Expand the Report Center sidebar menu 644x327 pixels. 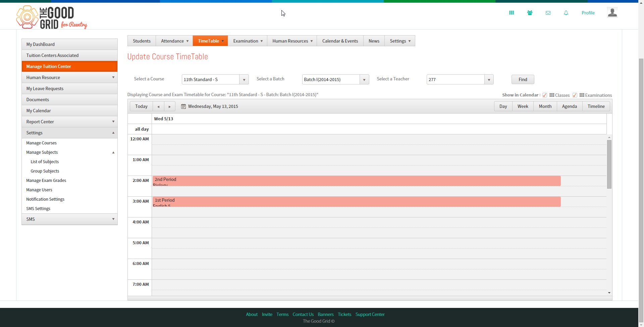click(x=70, y=122)
